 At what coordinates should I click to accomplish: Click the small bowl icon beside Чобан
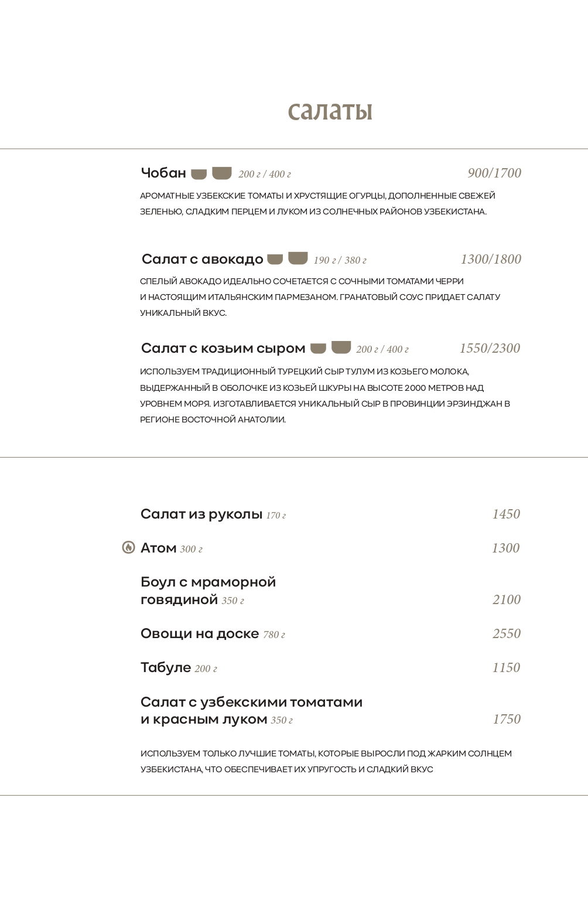(199, 174)
